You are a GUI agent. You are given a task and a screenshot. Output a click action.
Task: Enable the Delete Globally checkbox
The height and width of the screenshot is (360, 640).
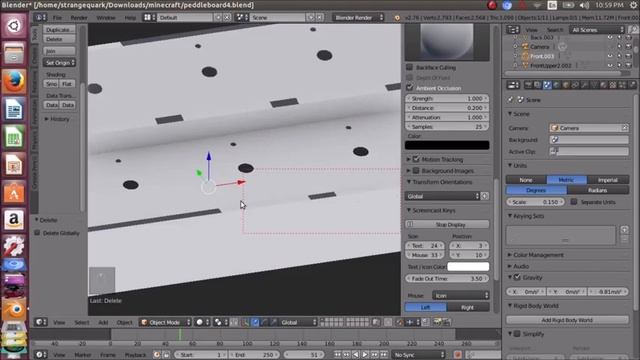pyautogui.click(x=38, y=233)
